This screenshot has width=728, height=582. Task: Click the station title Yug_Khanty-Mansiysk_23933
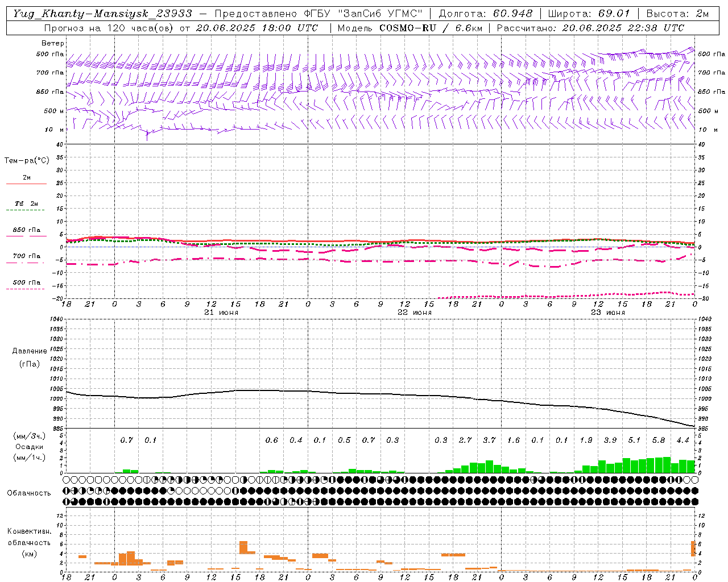102,14
